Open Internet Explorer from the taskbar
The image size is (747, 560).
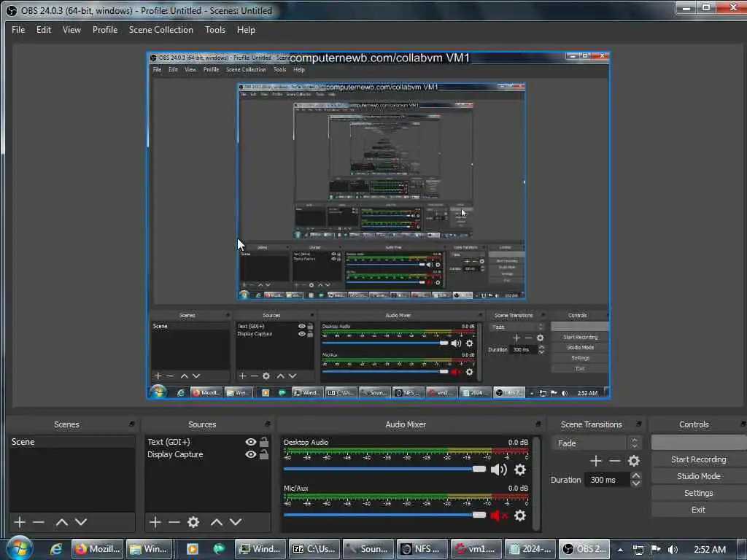[x=56, y=549]
